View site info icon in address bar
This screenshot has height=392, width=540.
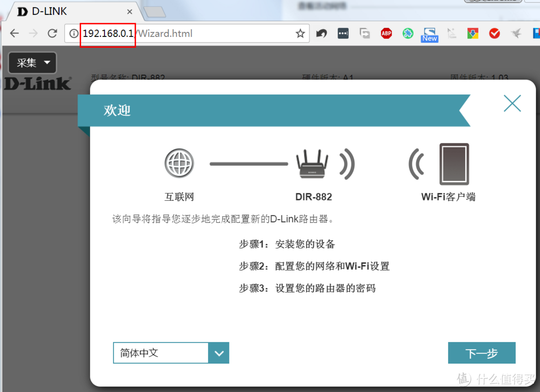pos(73,33)
